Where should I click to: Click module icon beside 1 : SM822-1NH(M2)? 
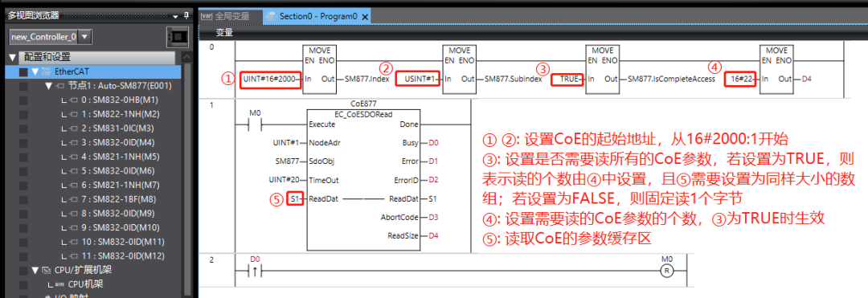pos(74,114)
